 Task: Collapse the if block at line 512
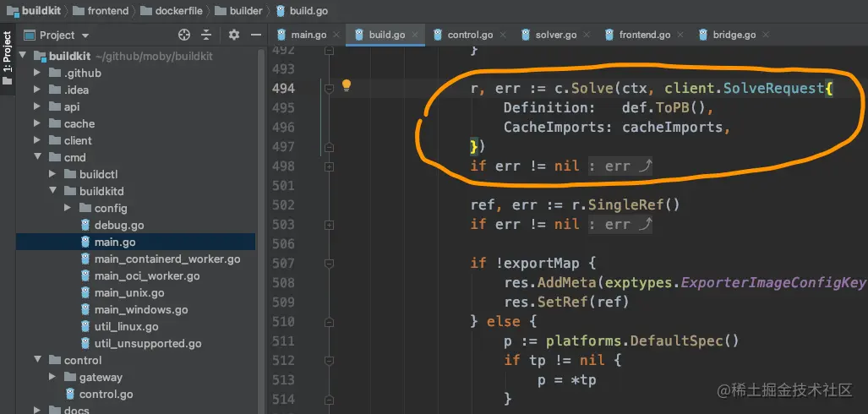click(329, 360)
